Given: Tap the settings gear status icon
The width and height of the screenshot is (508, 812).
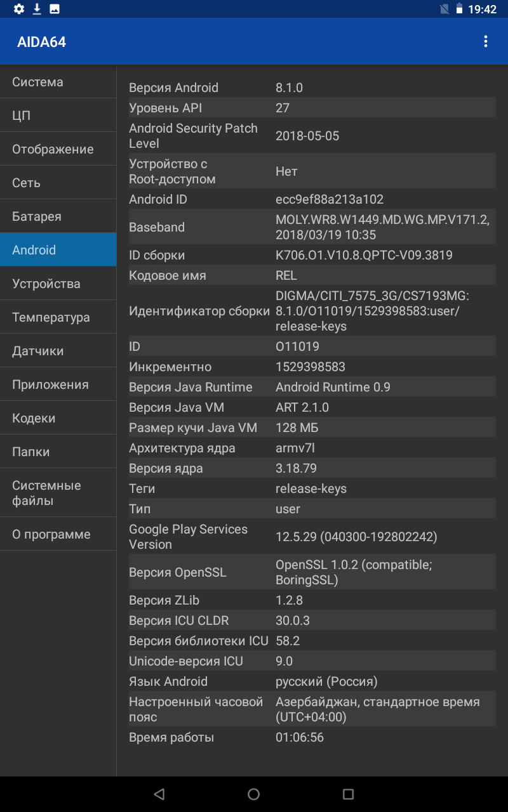Looking at the screenshot, I should point(19,9).
